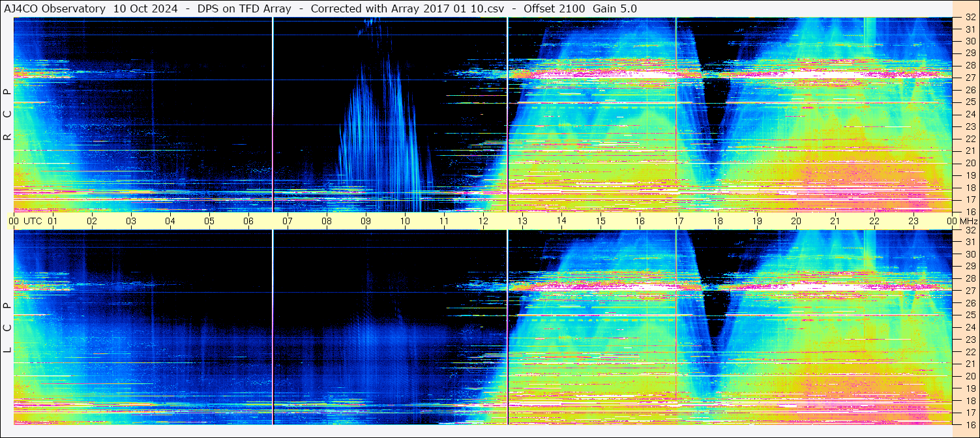Select the 13 hour mark on the time axis
This screenshot has width=980, height=438.
(522, 221)
